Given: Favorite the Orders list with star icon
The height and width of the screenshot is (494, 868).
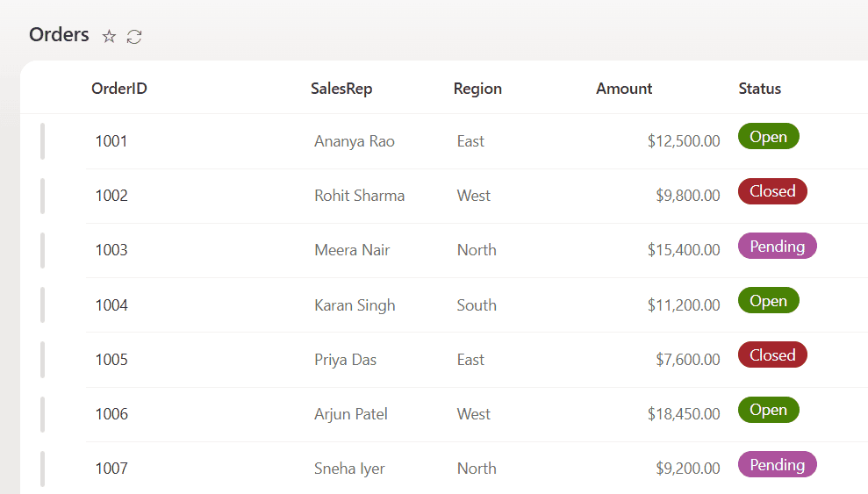Looking at the screenshot, I should [109, 37].
